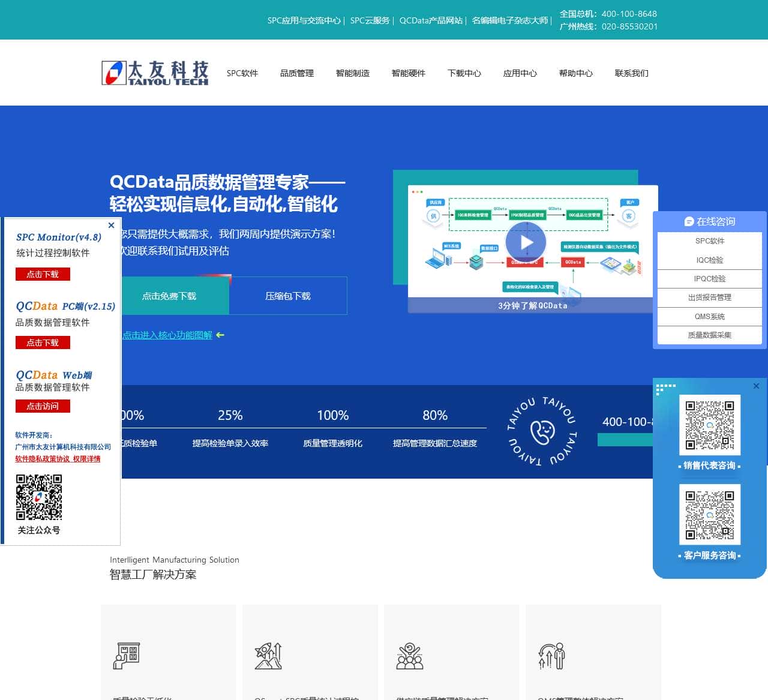The image size is (768, 700).
Task: Click the customer service QR code
Action: click(x=710, y=515)
